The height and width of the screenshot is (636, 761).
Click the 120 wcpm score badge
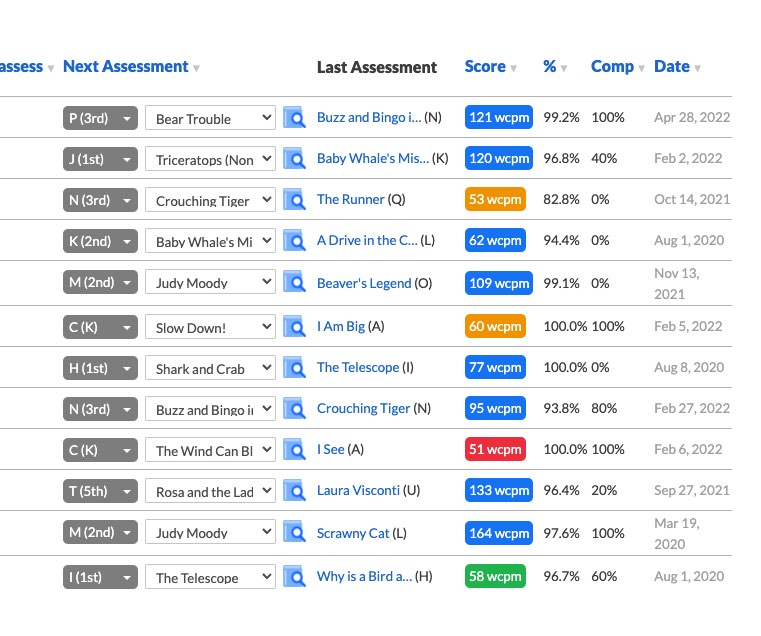pos(498,159)
